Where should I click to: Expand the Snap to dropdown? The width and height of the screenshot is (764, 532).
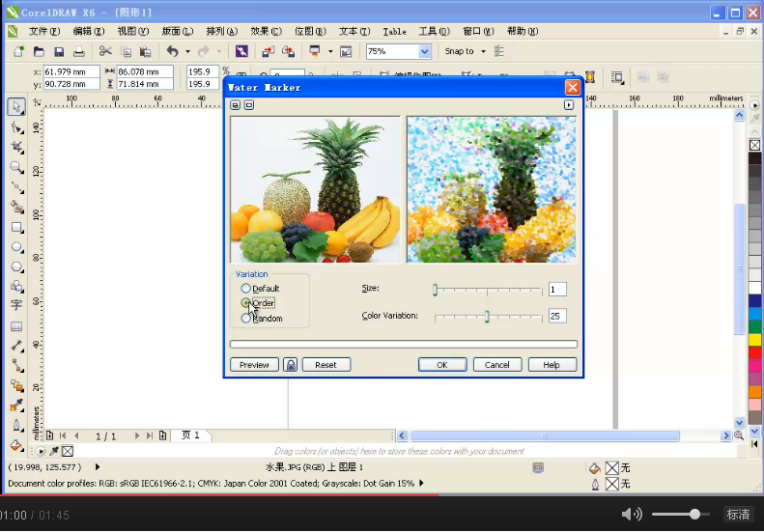[483, 51]
